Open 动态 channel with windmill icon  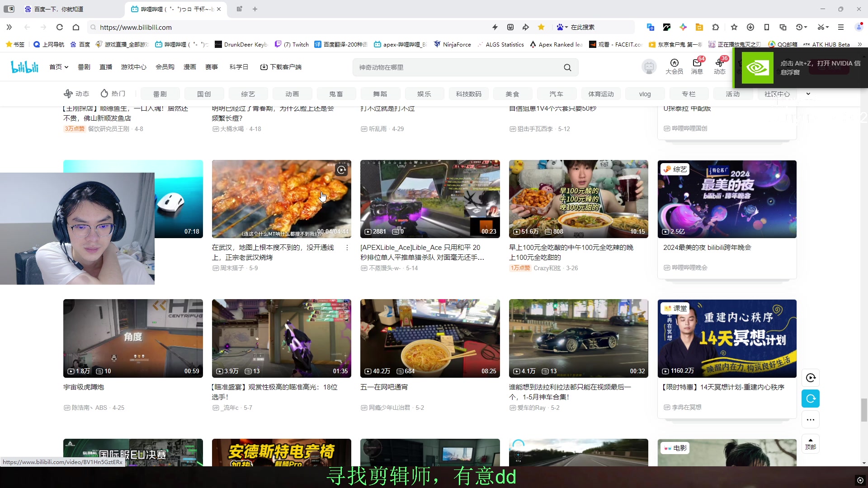coord(76,94)
